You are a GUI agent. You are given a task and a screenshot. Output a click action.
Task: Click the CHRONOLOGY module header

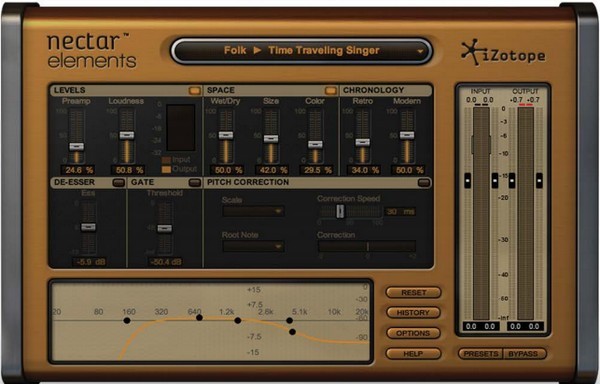pyautogui.click(x=386, y=90)
